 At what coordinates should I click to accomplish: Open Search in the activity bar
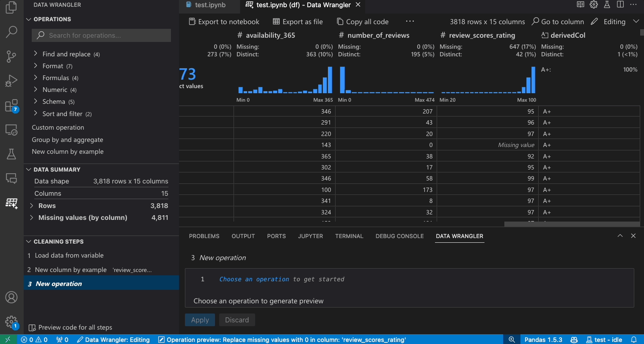tap(11, 32)
